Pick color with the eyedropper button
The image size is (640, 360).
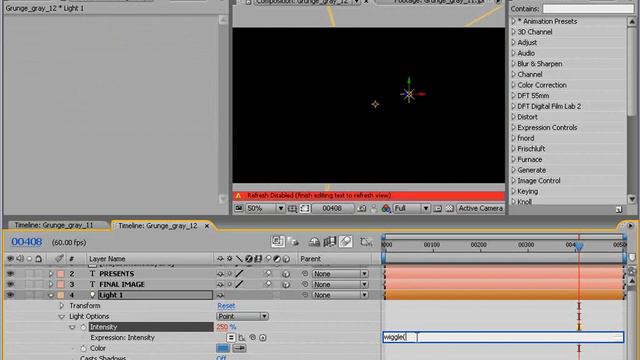pyautogui.click(x=239, y=348)
